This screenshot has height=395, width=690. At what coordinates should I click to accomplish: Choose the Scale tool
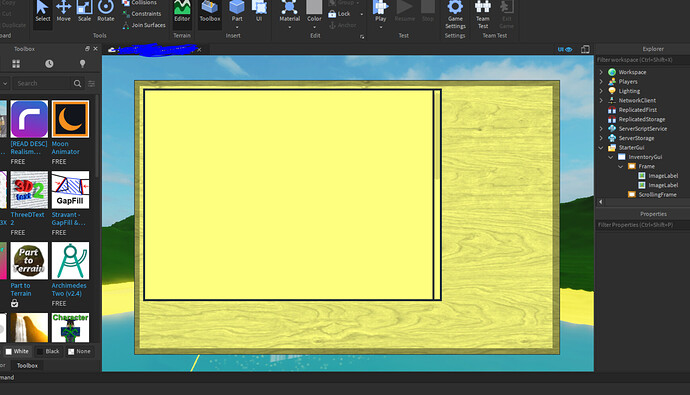84,11
